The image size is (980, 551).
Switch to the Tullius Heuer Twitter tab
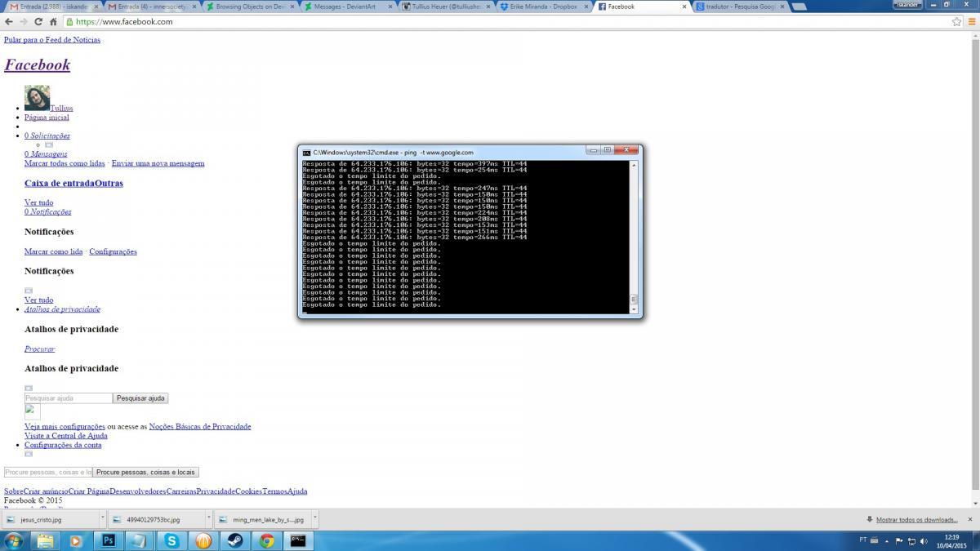coord(446,7)
